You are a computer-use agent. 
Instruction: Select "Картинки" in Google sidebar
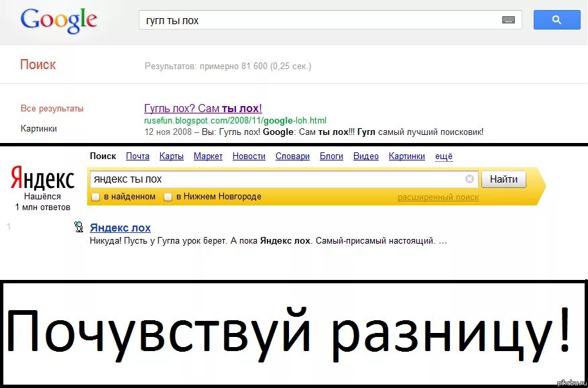[39, 128]
